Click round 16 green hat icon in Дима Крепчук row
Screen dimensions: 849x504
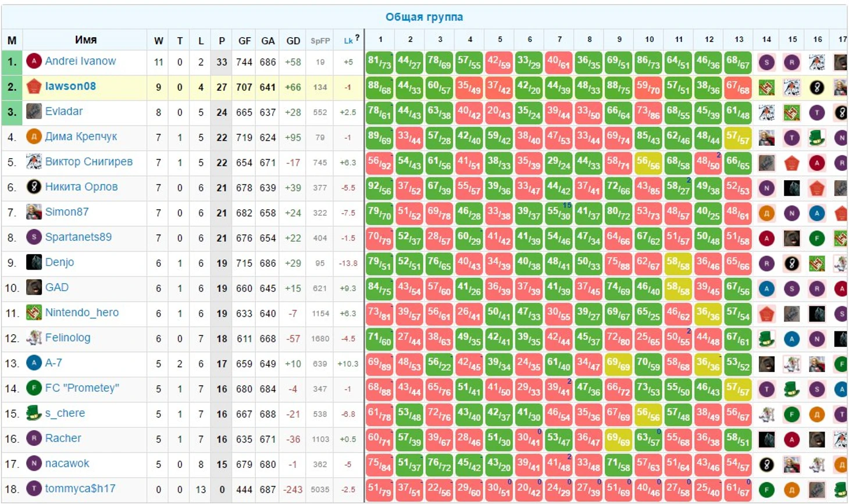817,138
